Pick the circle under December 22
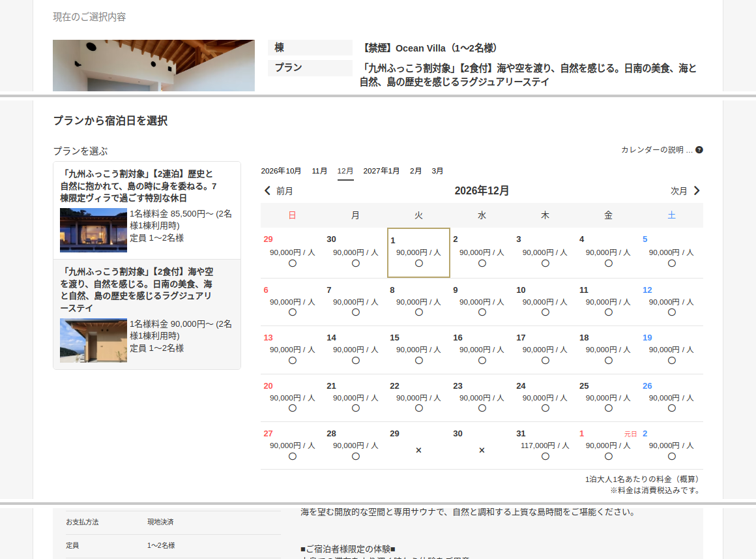This screenshot has height=559, width=756. click(x=418, y=408)
